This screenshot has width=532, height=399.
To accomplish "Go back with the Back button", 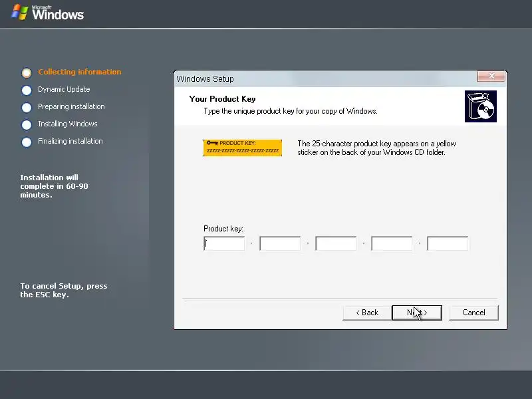I will 367,313.
